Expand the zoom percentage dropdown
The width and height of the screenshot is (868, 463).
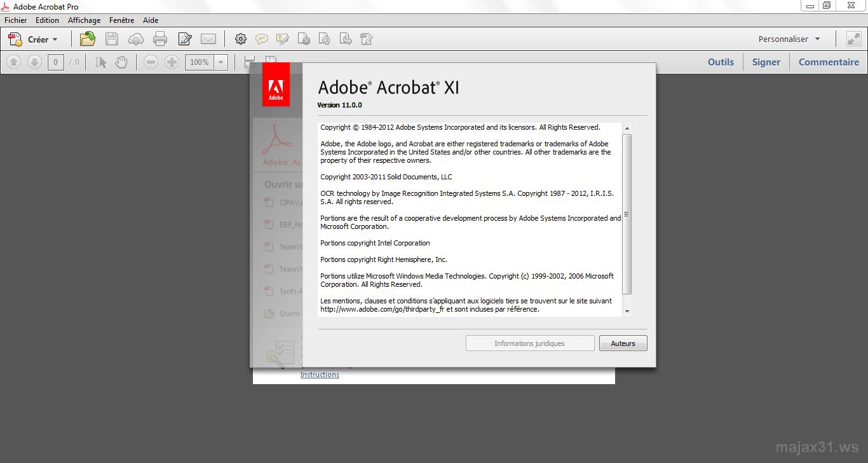(x=220, y=62)
